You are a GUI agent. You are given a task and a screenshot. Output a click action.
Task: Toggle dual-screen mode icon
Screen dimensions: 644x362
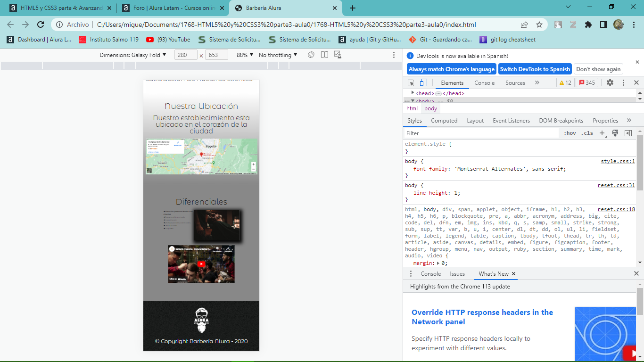coord(324,55)
